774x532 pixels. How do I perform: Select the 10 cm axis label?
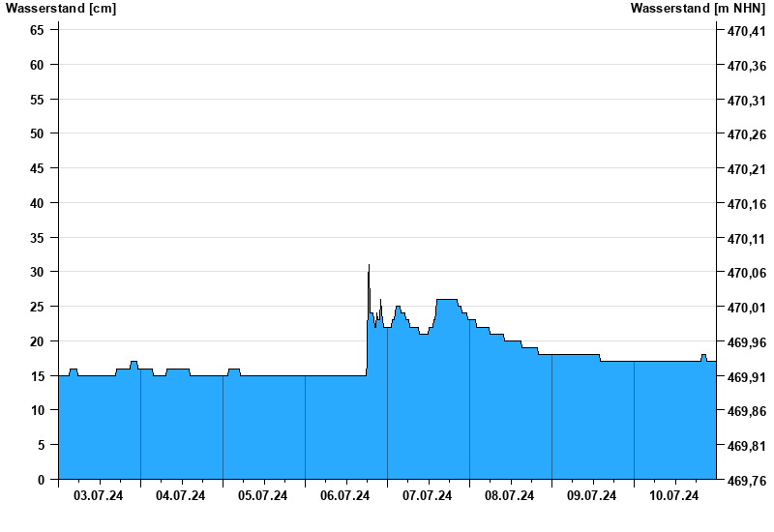coord(37,410)
